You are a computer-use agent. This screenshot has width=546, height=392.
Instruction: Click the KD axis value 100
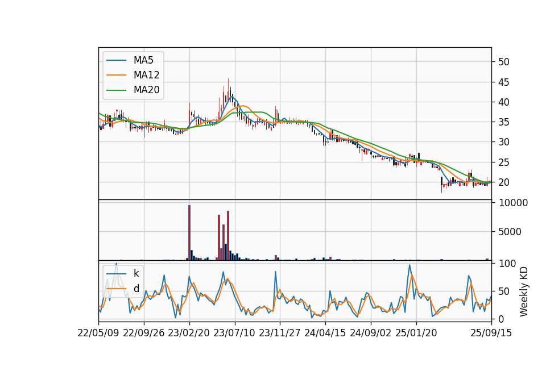pos(507,264)
